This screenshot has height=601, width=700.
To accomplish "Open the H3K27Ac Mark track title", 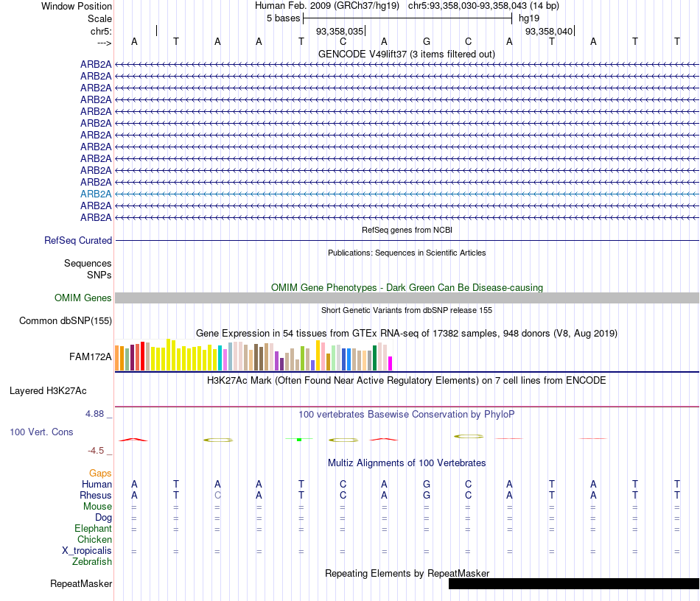I will [407, 381].
